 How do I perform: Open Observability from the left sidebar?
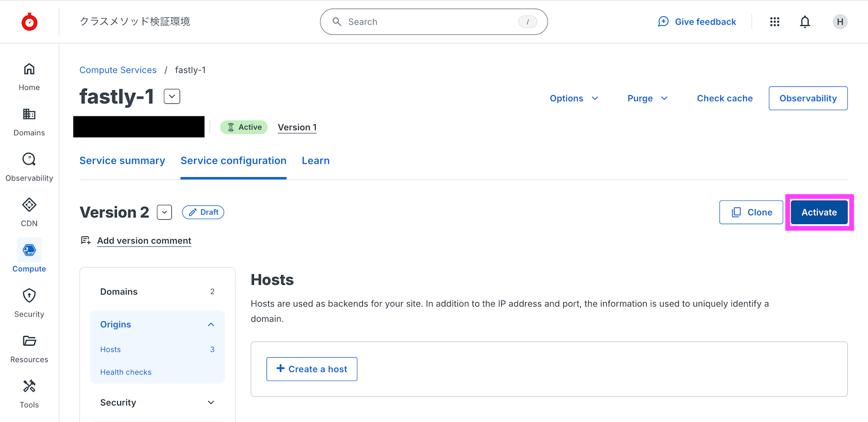coord(29,160)
